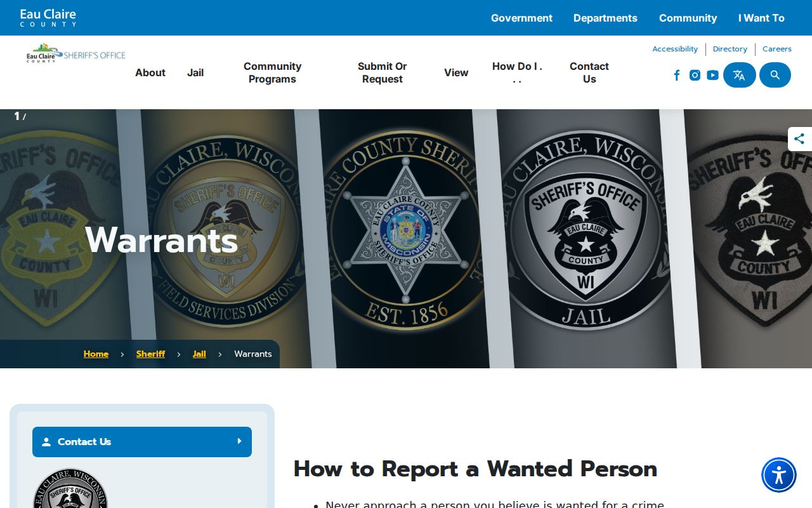Click the Warrants page title
The height and width of the screenshot is (508, 812).
pyautogui.click(x=161, y=240)
